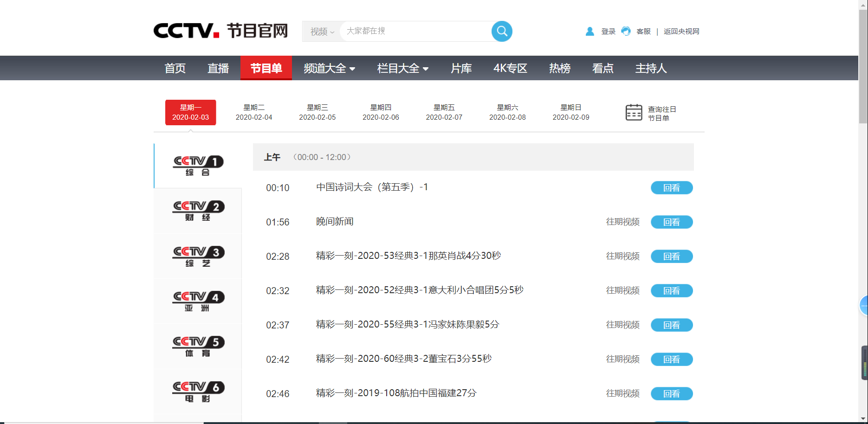Click program title 中国诗词大会（第五季）-1
This screenshot has width=868, height=424.
pyautogui.click(x=372, y=187)
